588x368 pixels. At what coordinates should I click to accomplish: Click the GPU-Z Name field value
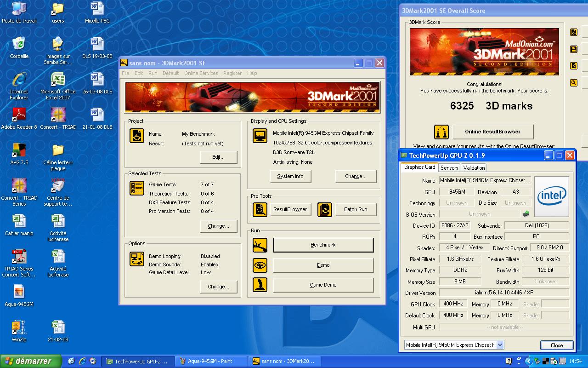[x=486, y=180]
